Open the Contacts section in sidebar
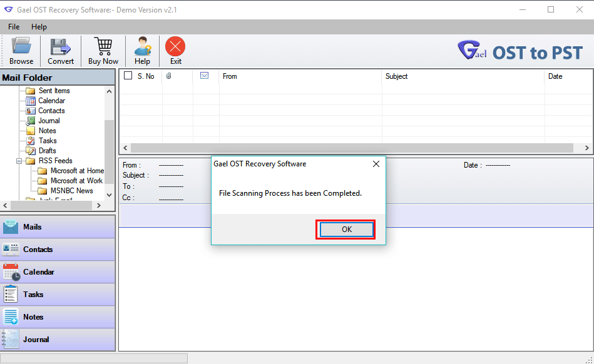This screenshot has height=364, width=594. tap(58, 250)
